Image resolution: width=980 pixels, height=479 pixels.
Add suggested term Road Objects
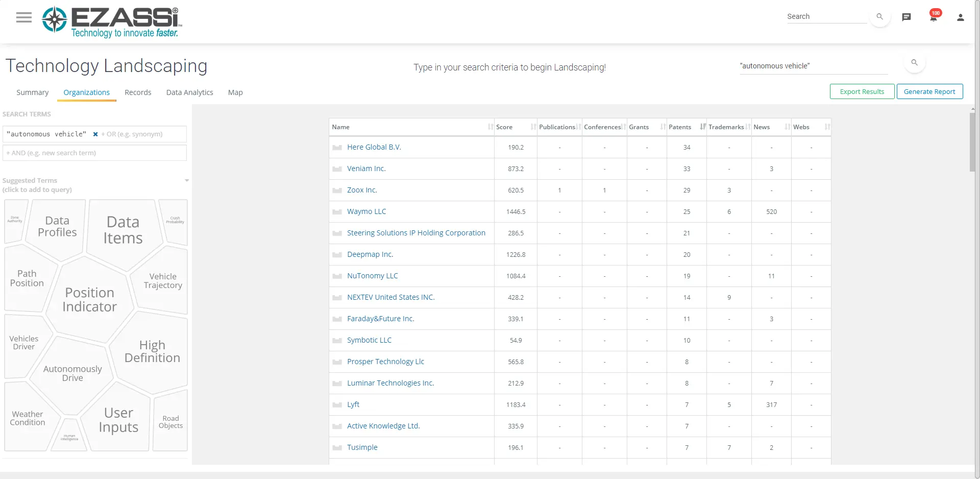pyautogui.click(x=170, y=422)
